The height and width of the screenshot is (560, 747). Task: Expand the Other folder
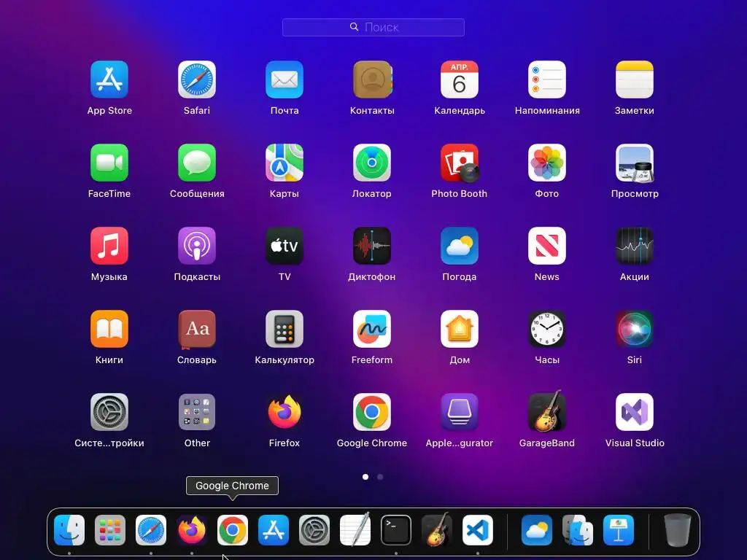(x=197, y=412)
